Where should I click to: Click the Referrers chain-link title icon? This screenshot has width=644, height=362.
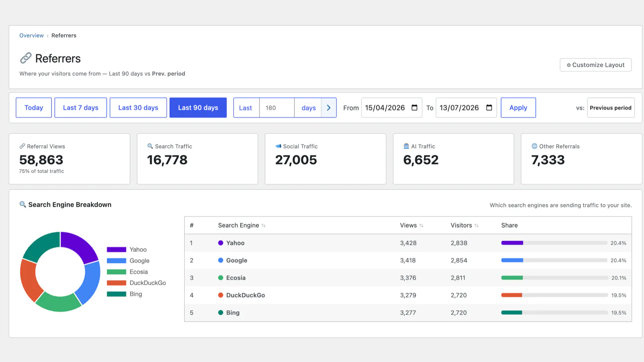26,58
